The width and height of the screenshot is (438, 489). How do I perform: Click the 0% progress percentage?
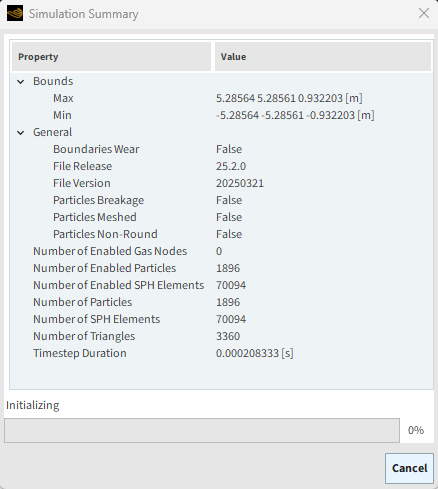(416, 430)
